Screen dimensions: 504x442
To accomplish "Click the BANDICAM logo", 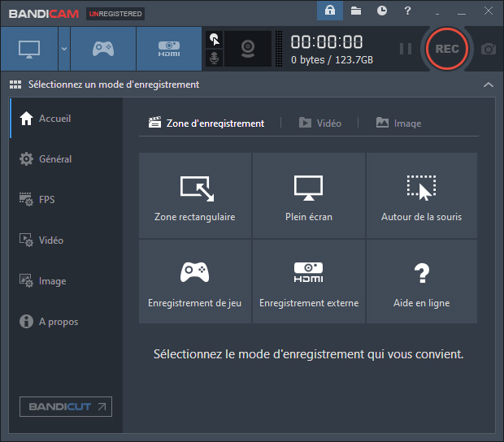I will click(44, 14).
